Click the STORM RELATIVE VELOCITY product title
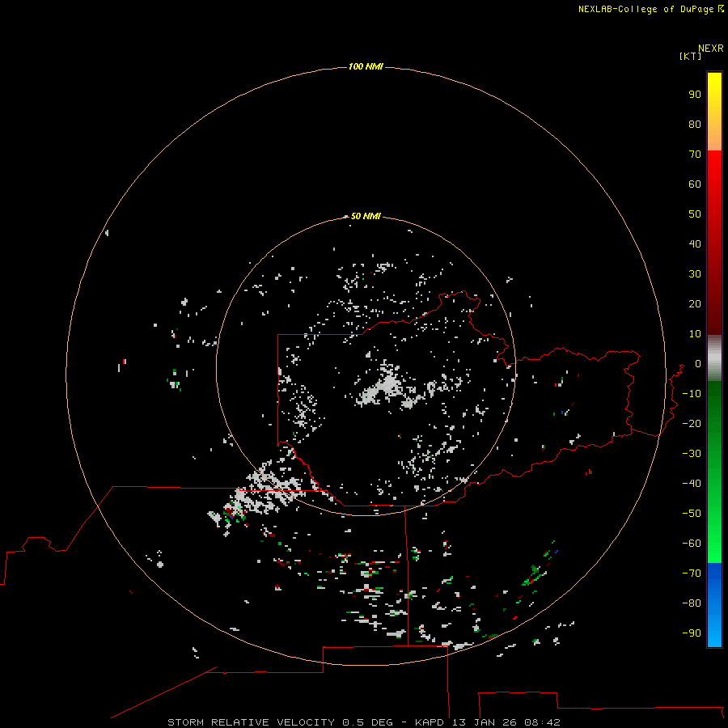The image size is (728, 728). pyautogui.click(x=252, y=722)
